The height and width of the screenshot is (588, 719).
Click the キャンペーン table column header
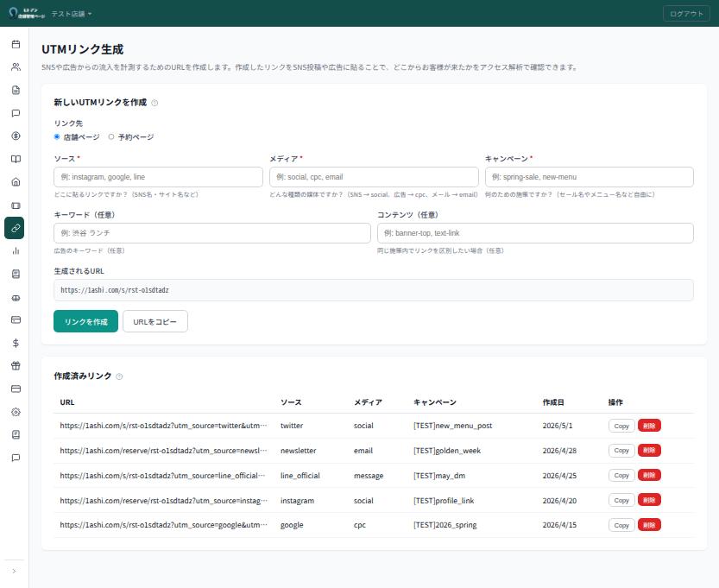click(x=435, y=402)
